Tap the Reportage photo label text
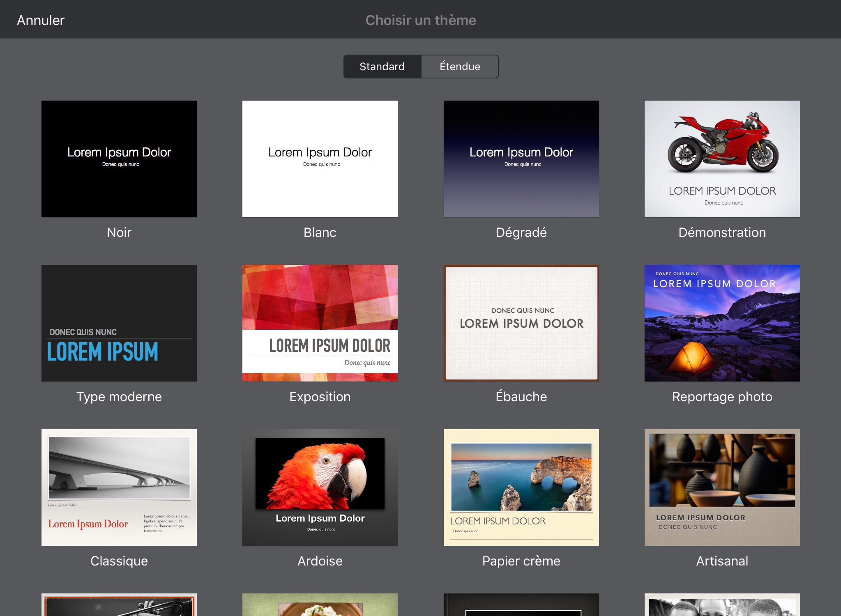 tap(722, 397)
